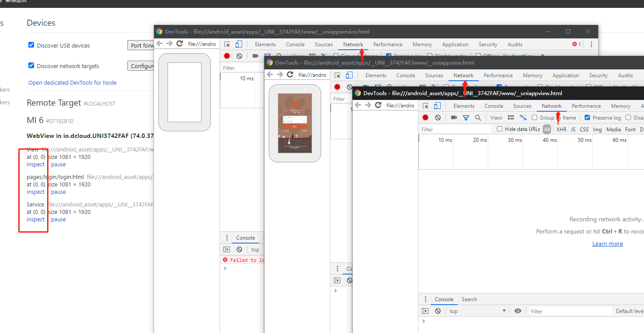This screenshot has width=644, height=333.
Task: Click the error count badge in uniappservice window
Action: tap(576, 44)
